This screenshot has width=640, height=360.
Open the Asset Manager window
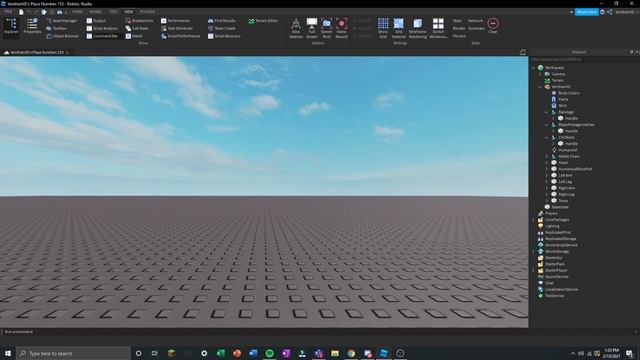pos(62,20)
